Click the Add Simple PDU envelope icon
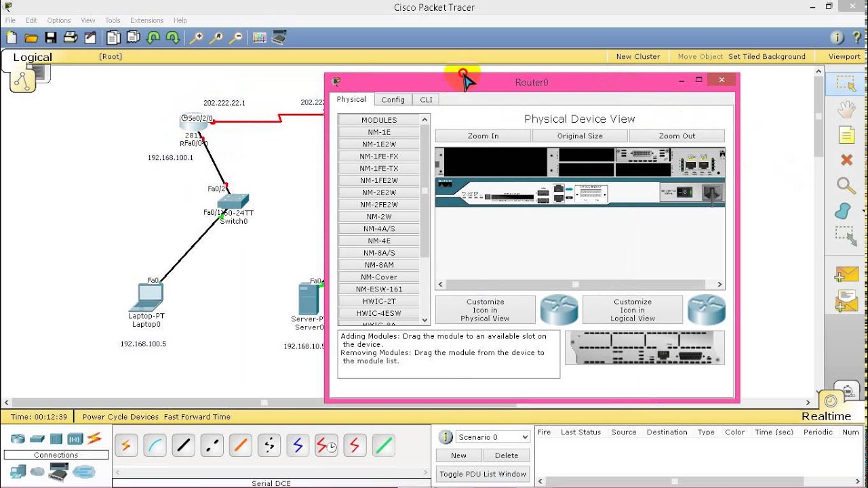The height and width of the screenshot is (488, 868). 846,274
